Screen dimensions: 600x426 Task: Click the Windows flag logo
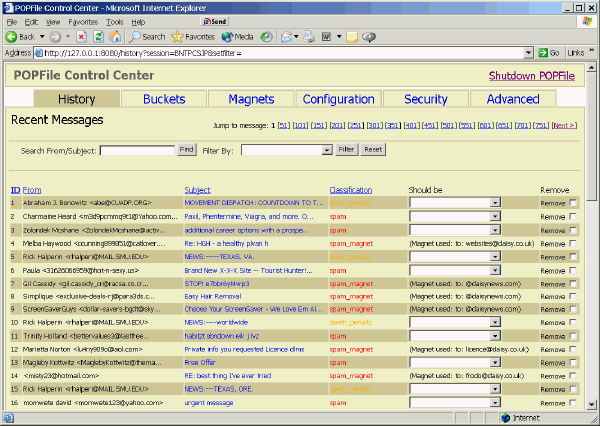587,21
